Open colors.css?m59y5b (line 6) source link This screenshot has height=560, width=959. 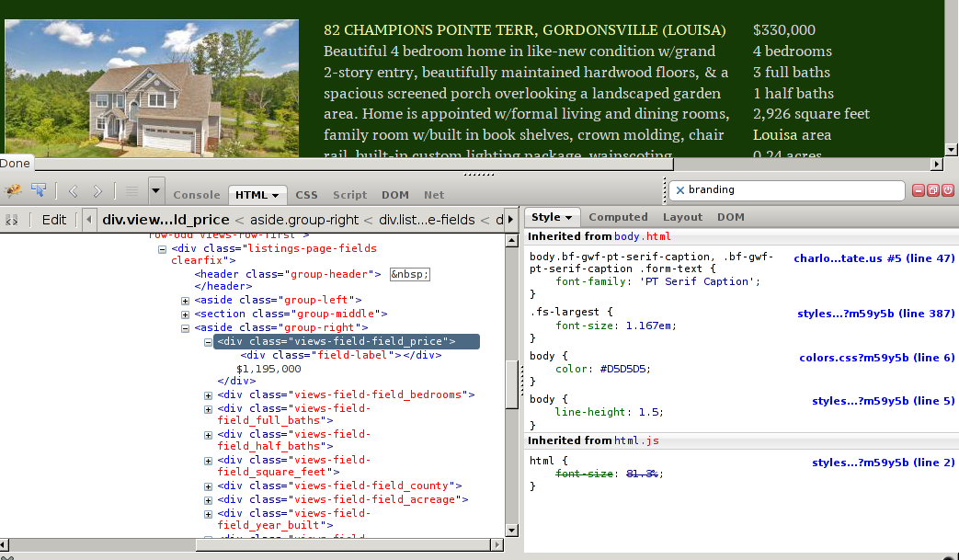click(x=877, y=357)
